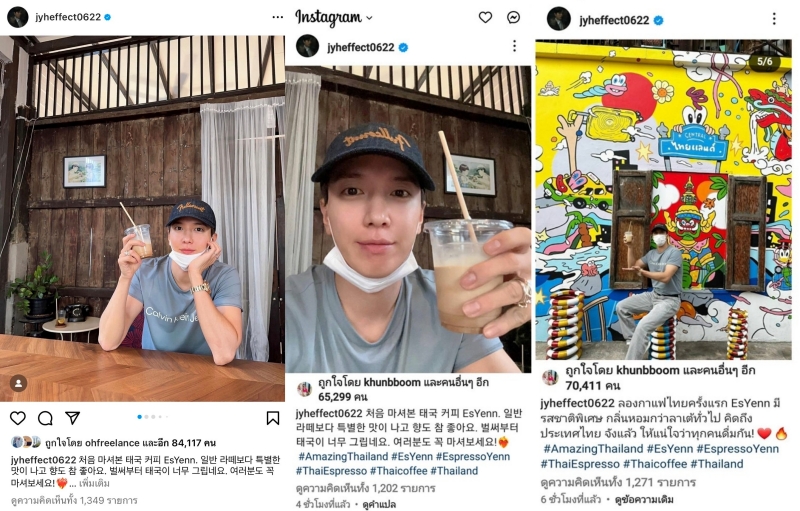This screenshot has width=800, height=511.
Task: Open vertical three-dot menu on middle post
Action: [514, 46]
